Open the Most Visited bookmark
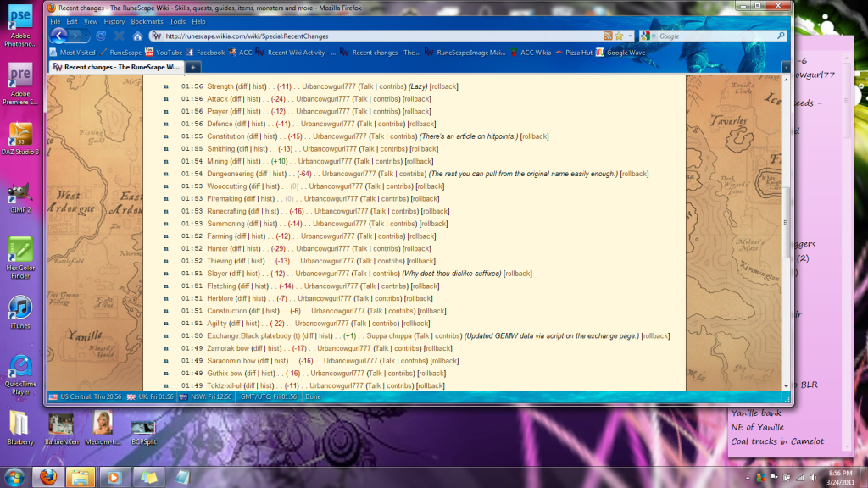This screenshot has height=488, width=868. point(73,53)
